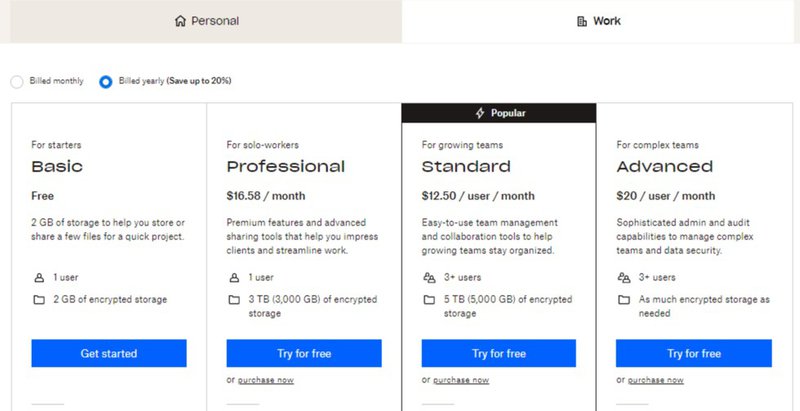Try the Advanced plan for free
The height and width of the screenshot is (411, 800).
click(x=694, y=353)
